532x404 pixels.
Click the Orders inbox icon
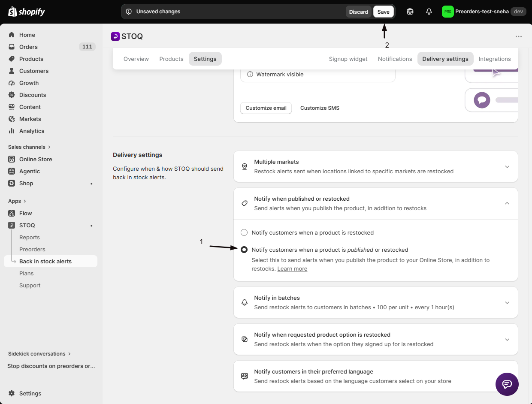tap(12, 47)
